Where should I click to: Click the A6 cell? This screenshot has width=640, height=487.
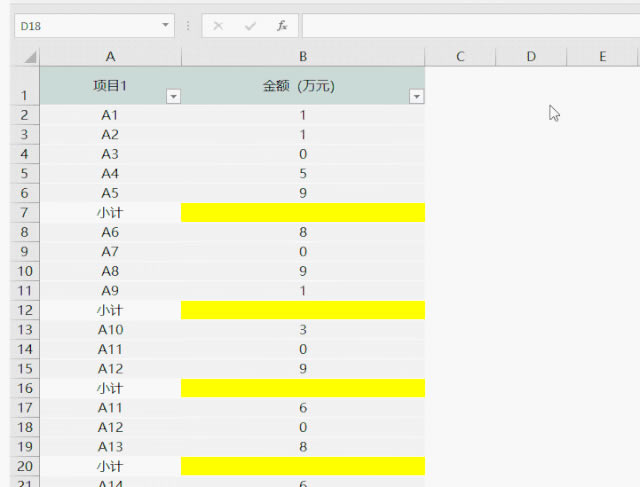(x=110, y=232)
